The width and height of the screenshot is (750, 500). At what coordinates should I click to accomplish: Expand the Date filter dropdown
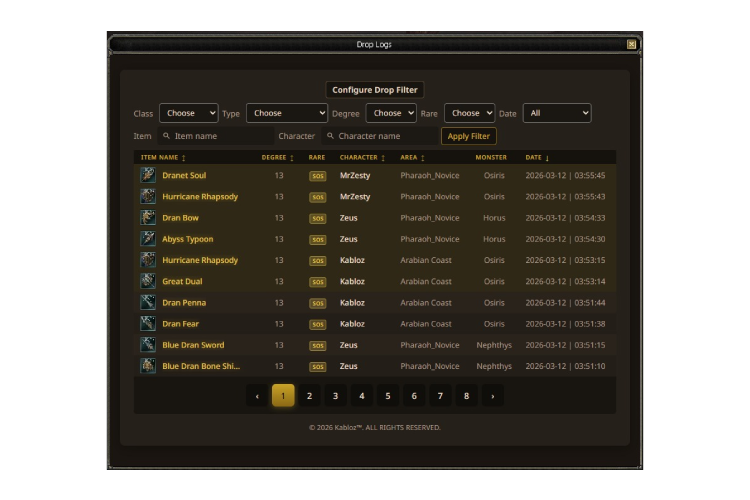click(556, 113)
